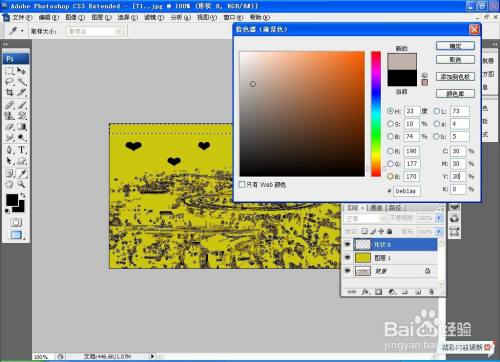Image resolution: width=500 pixels, height=362 pixels.
Task: Open the status bar info arrow menu
Action: tap(153, 356)
